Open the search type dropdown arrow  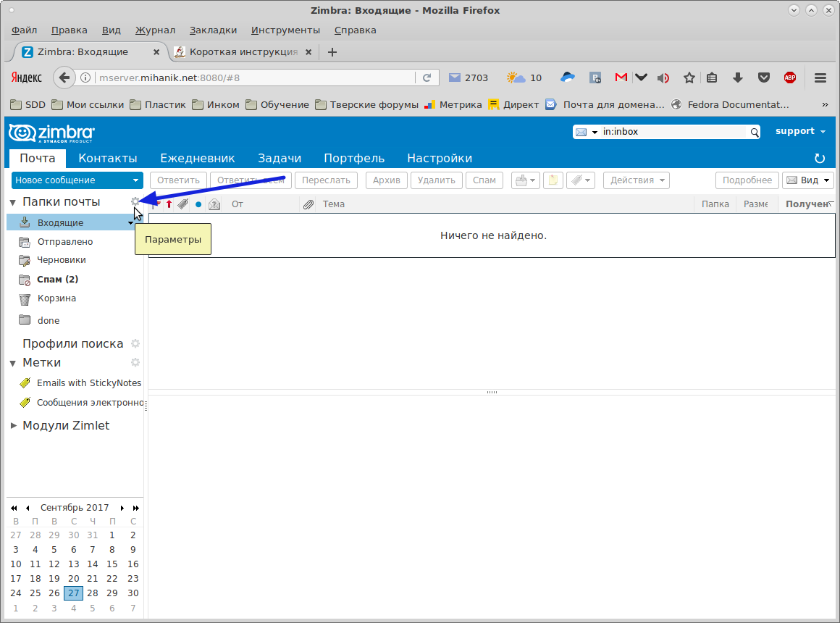point(595,133)
